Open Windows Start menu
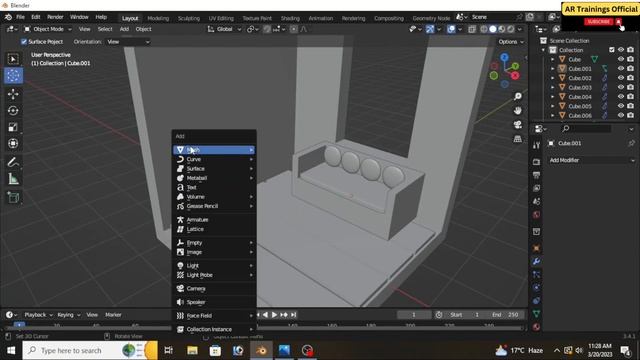Screen dimensions: 640x360 pyautogui.click(x=11, y=350)
